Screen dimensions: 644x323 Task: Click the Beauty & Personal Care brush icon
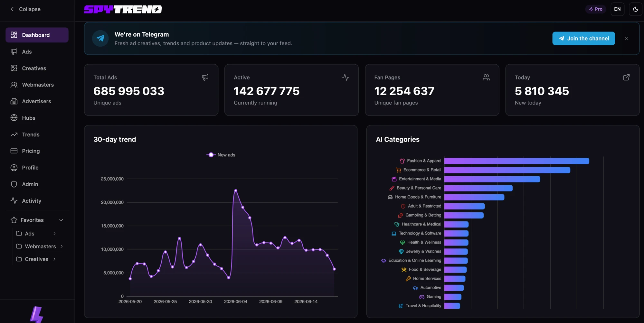392,188
